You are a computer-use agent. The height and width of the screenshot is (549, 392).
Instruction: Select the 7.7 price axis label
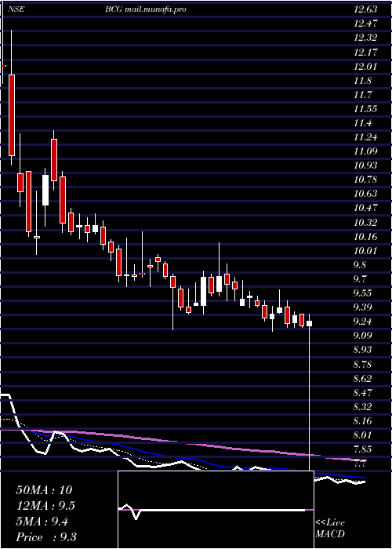coord(360,464)
